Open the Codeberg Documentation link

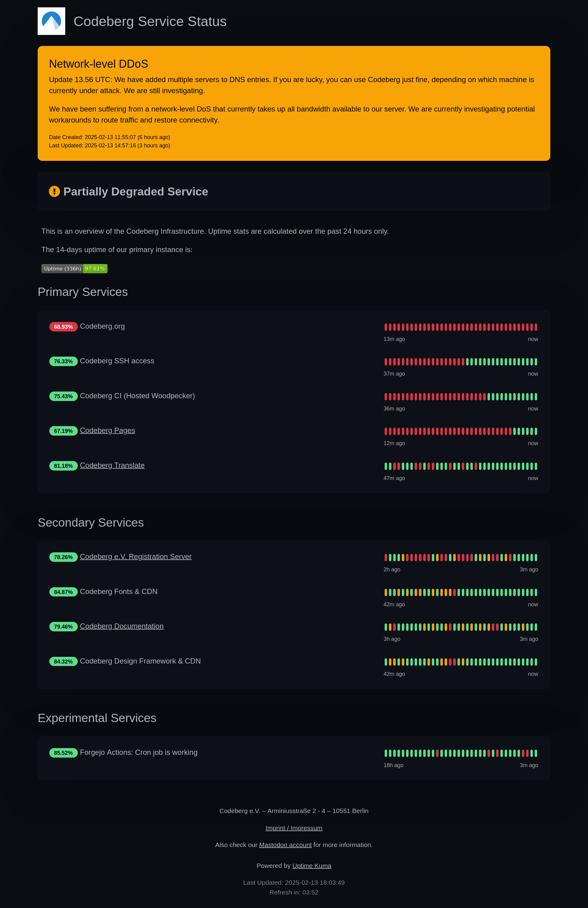coord(122,626)
